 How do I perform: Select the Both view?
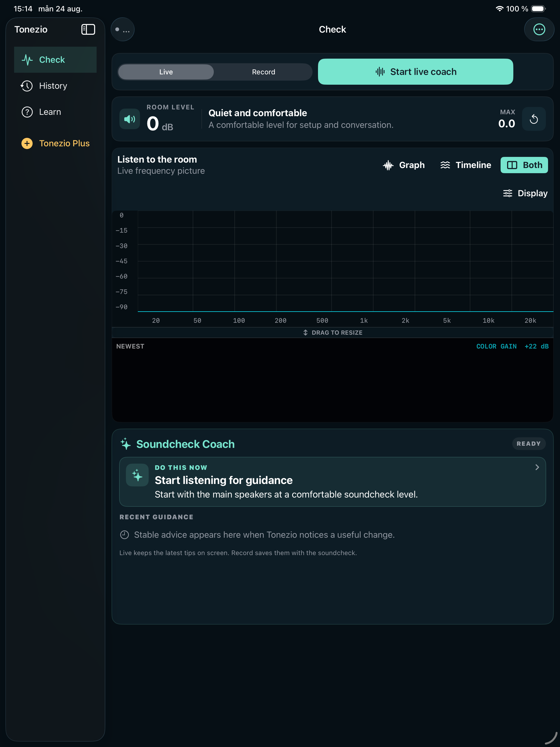point(524,165)
